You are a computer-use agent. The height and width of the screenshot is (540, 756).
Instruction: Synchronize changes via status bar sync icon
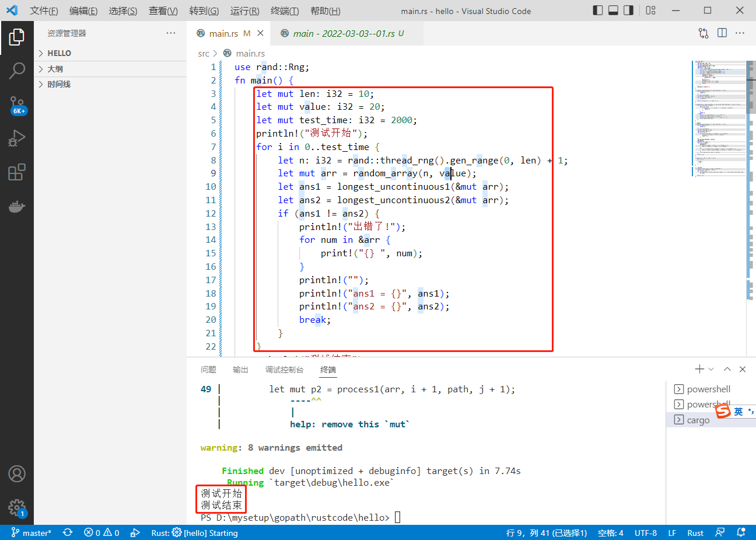68,533
